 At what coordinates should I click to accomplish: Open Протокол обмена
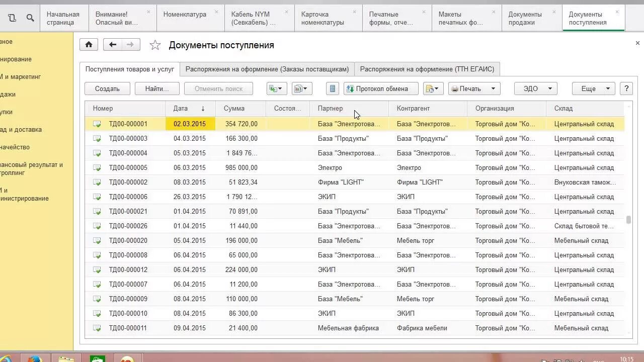coord(381,88)
